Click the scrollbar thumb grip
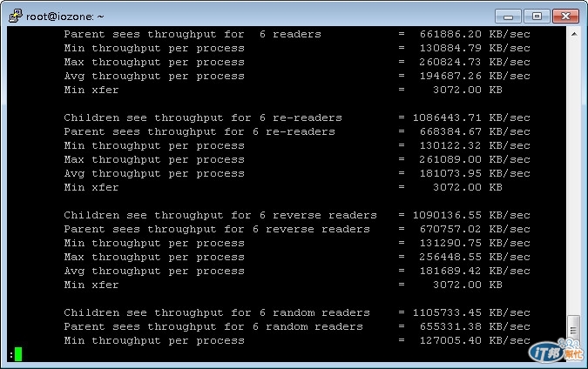588x369 pixels. coord(573,331)
